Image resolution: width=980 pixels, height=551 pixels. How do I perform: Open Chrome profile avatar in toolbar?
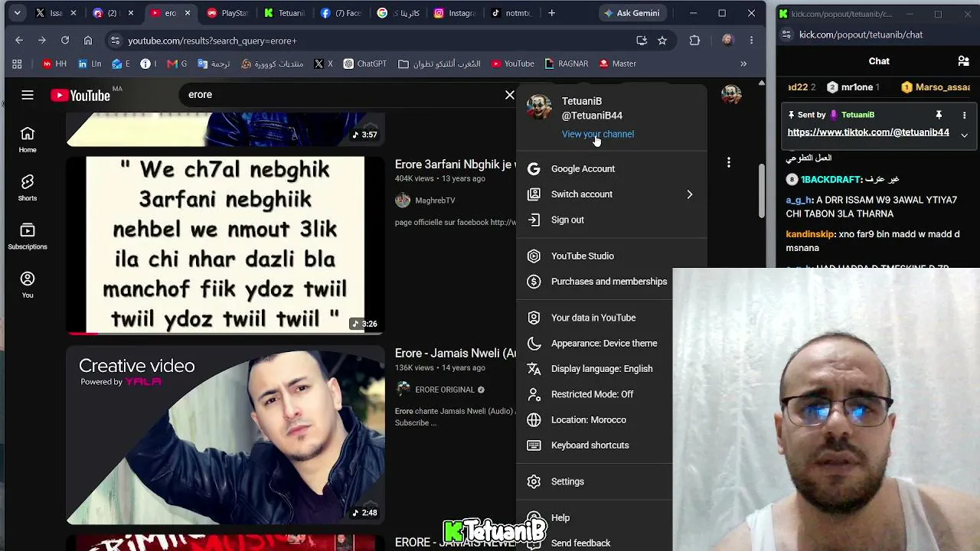(x=727, y=41)
